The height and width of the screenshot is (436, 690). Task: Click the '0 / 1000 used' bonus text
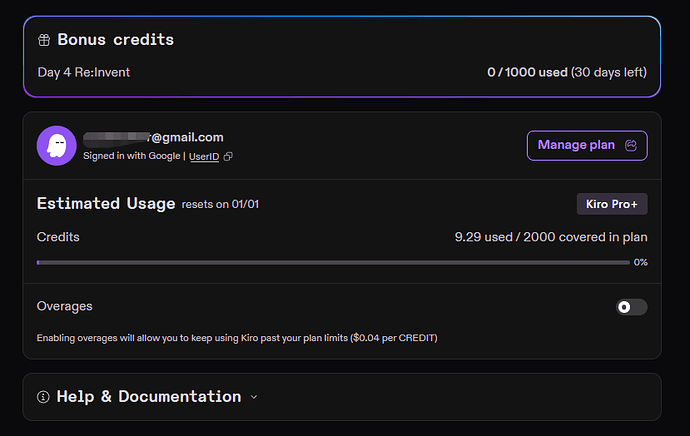527,72
